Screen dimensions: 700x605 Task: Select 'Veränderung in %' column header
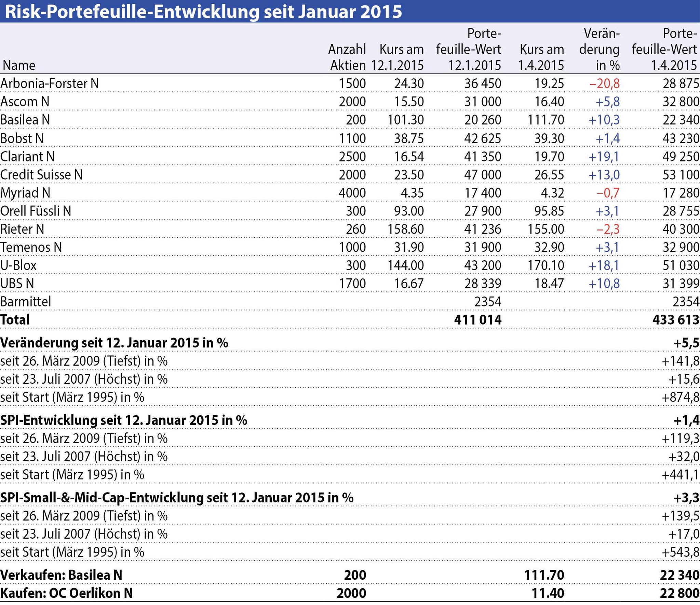tap(599, 50)
